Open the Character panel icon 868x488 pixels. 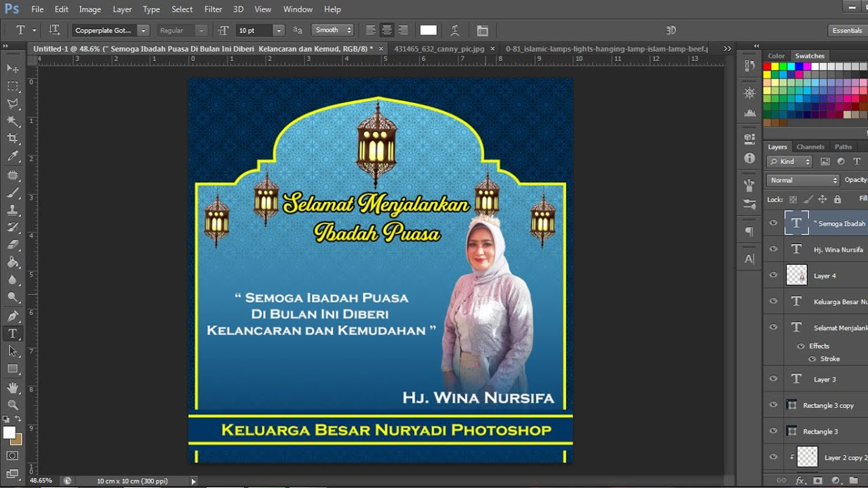click(749, 259)
